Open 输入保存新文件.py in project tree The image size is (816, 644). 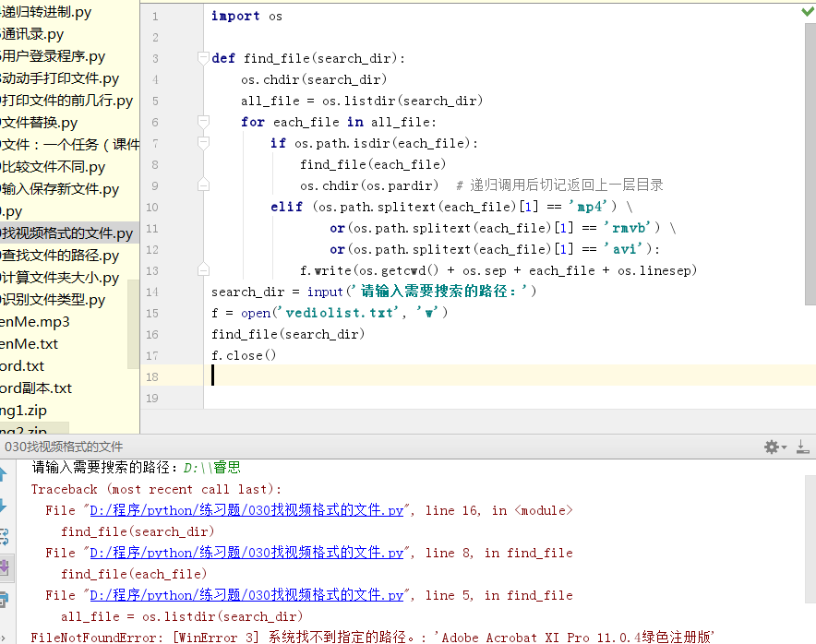[59, 189]
